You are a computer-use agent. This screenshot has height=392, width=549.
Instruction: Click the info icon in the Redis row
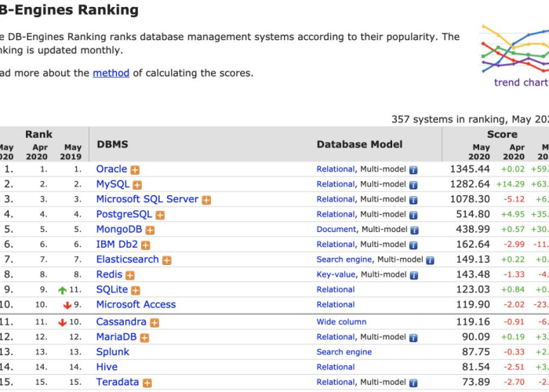pyautogui.click(x=414, y=275)
